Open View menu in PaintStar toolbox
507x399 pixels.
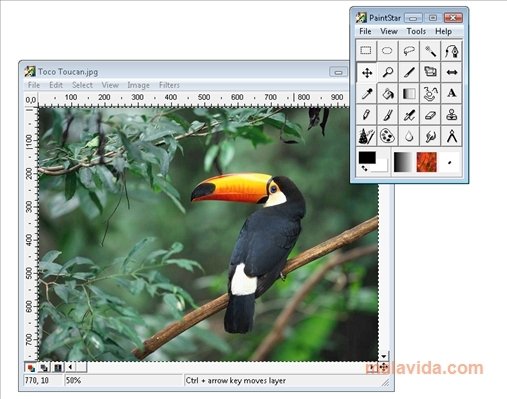click(389, 31)
